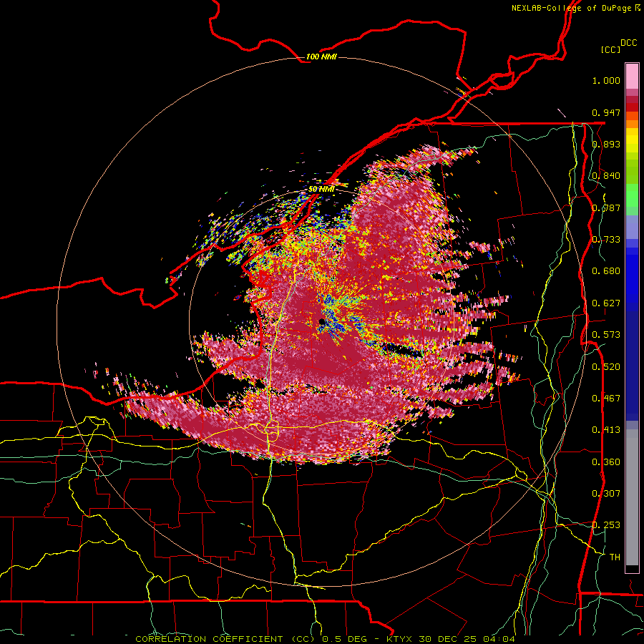Click the 50 NMI range ring label
This screenshot has width=644, height=644.
(x=321, y=190)
